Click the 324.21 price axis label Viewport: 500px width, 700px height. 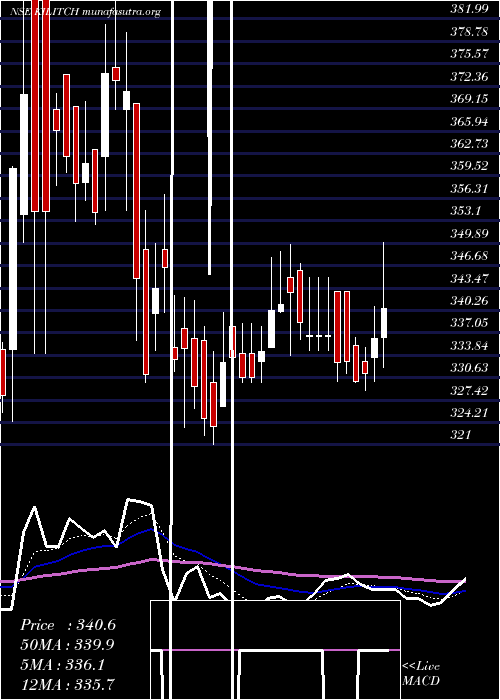click(469, 412)
